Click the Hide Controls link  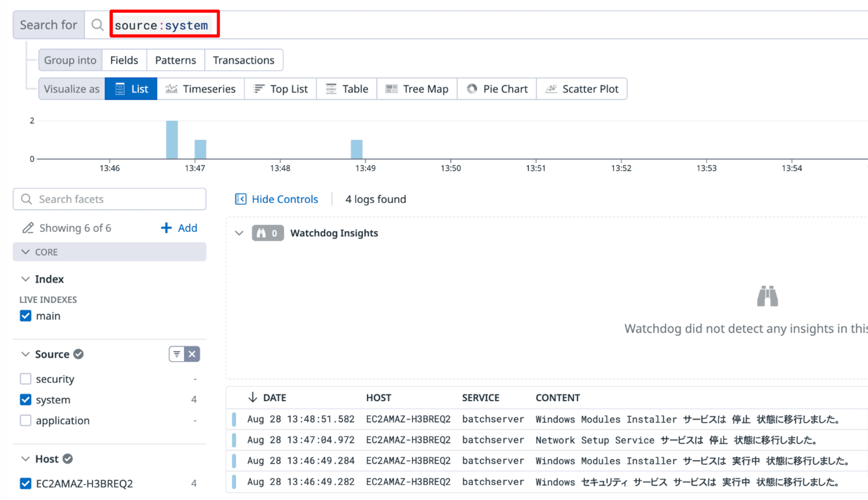point(285,199)
